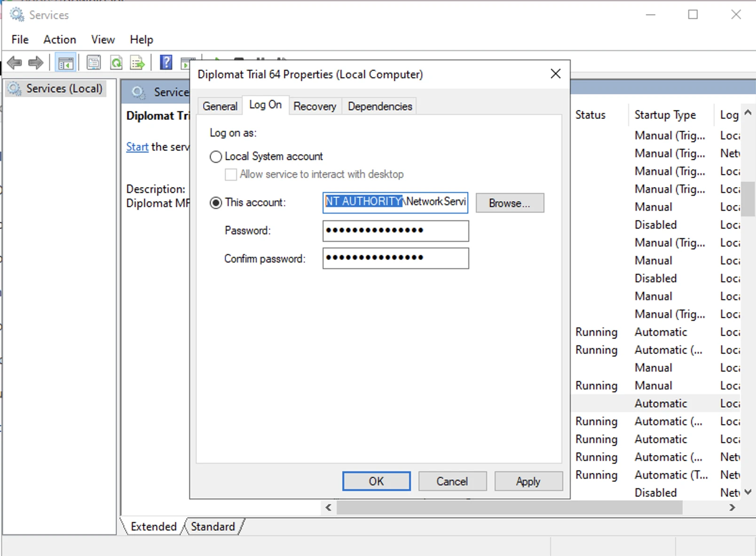Switch to the General tab
The width and height of the screenshot is (756, 556).
(220, 106)
